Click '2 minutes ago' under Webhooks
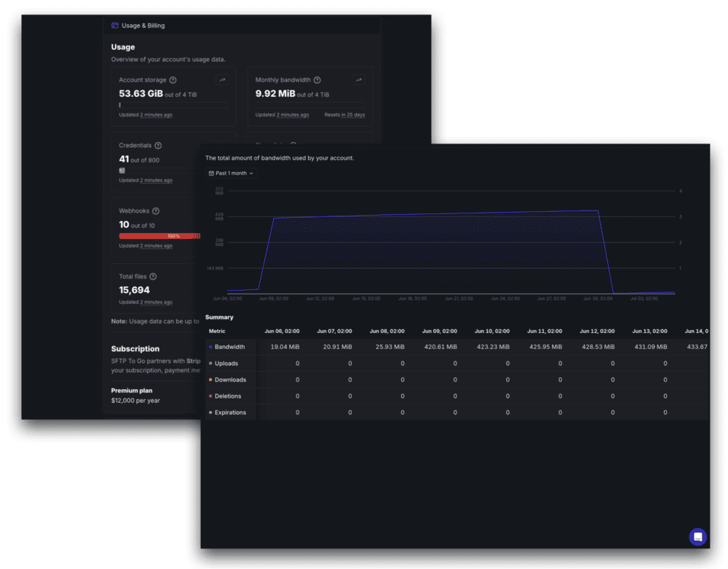Viewport: 728px width, 569px height. [156, 246]
